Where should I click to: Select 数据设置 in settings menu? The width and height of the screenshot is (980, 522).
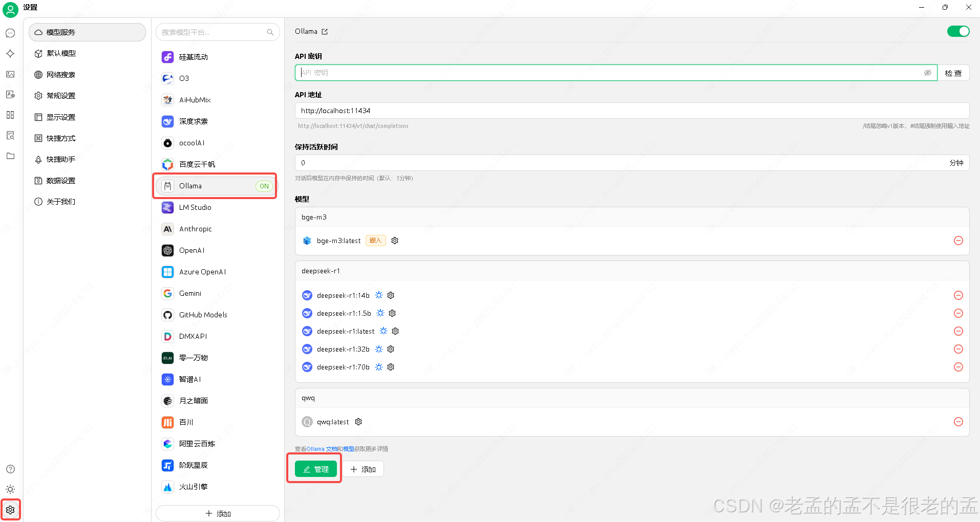[x=87, y=181]
